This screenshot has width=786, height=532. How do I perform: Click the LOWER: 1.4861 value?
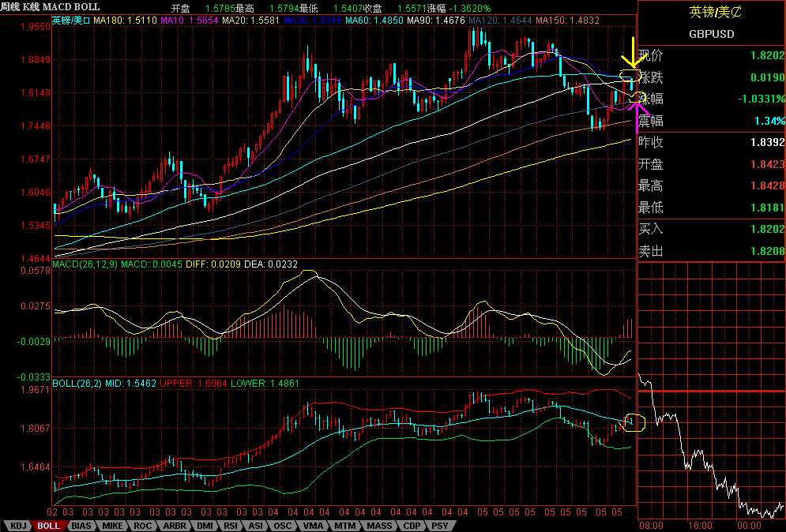(x=265, y=384)
